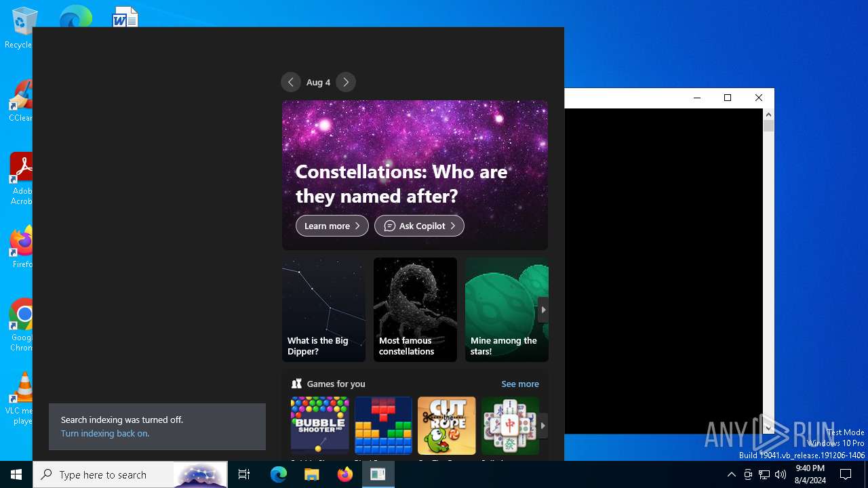Open 'What is the Big Dipper?' card
This screenshot has height=488, width=868.
tap(323, 309)
